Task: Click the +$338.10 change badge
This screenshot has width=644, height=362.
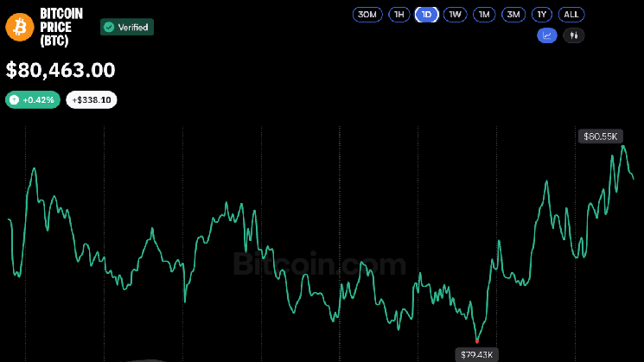Action: pyautogui.click(x=92, y=99)
